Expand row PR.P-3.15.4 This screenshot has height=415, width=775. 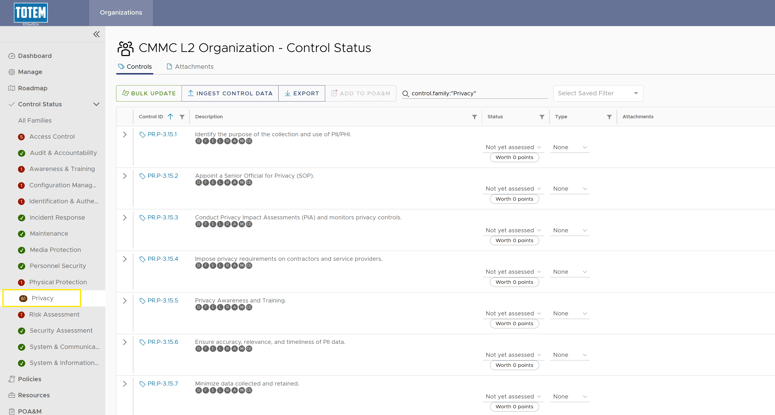click(125, 259)
